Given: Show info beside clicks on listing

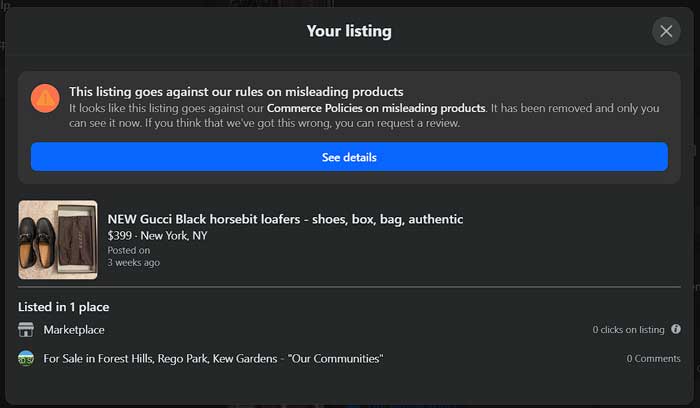Looking at the screenshot, I should coord(676,329).
